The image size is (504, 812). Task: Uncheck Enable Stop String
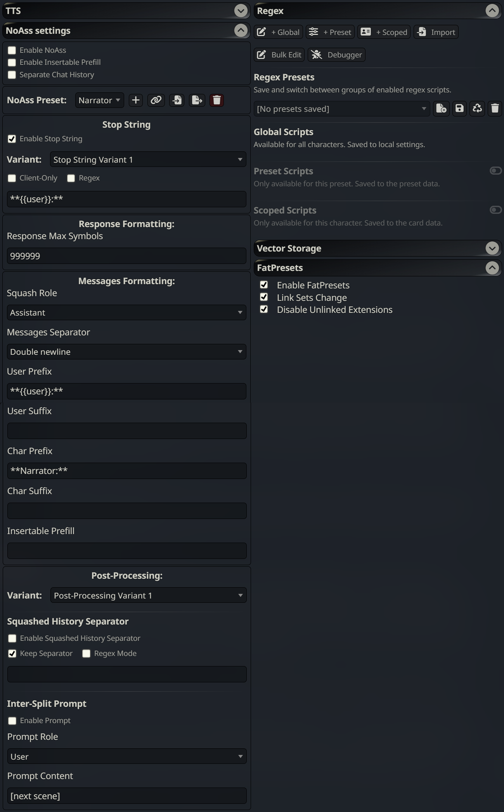point(12,139)
